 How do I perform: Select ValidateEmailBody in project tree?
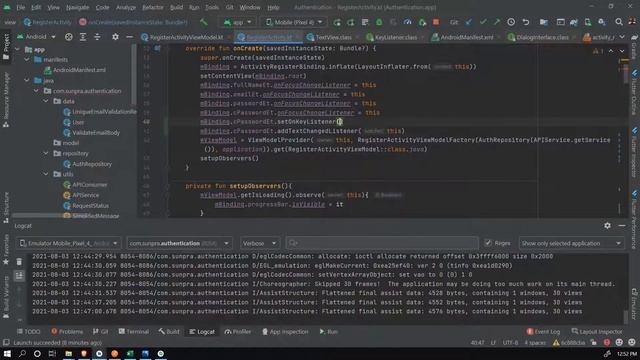coord(96,133)
